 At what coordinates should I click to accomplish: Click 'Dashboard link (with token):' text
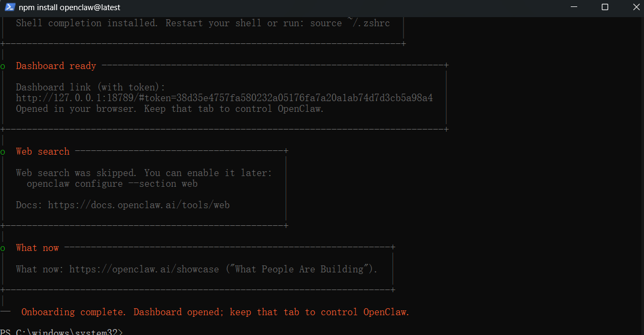[91, 87]
